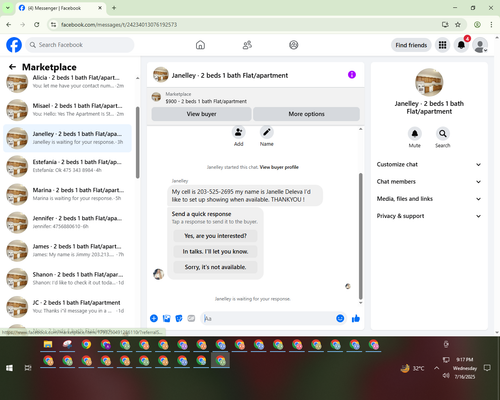Open Chrome three-dot menu
This screenshot has height=400, width=500.
pos(491,24)
